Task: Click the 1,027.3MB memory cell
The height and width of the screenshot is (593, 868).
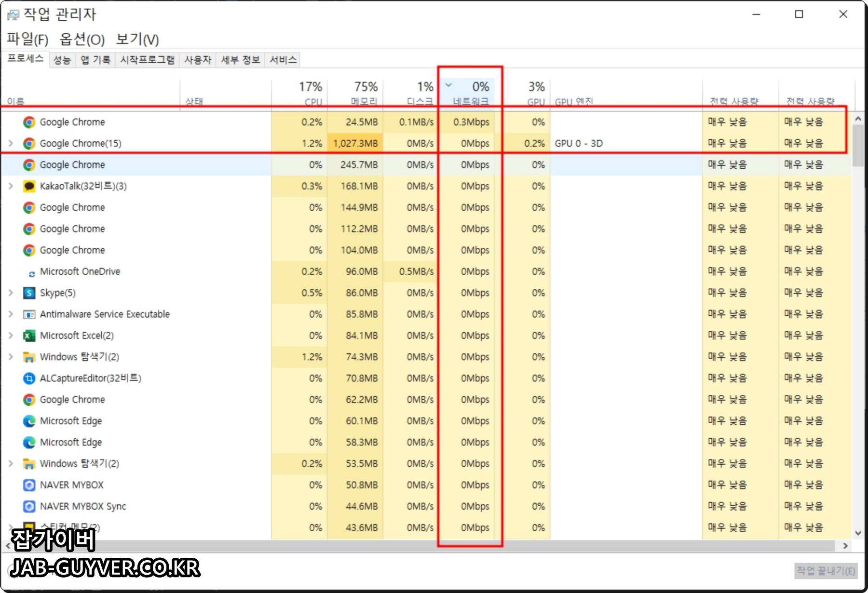Action: pos(355,143)
